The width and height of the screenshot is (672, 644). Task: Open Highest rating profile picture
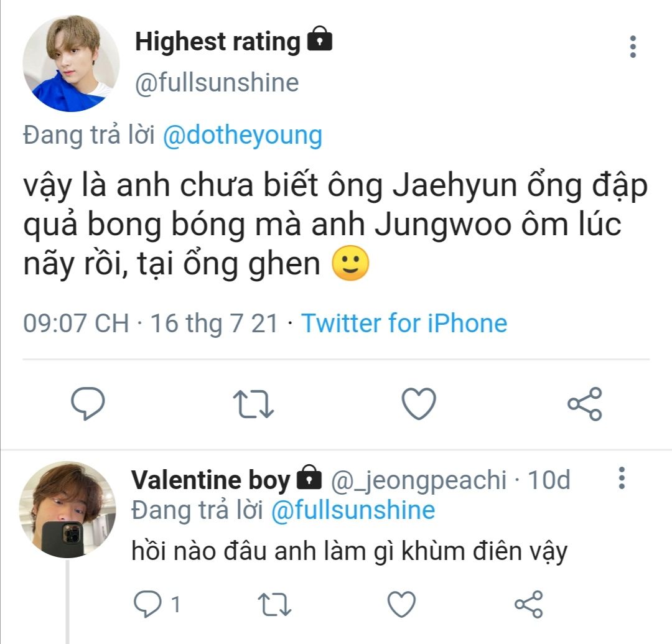71,63
